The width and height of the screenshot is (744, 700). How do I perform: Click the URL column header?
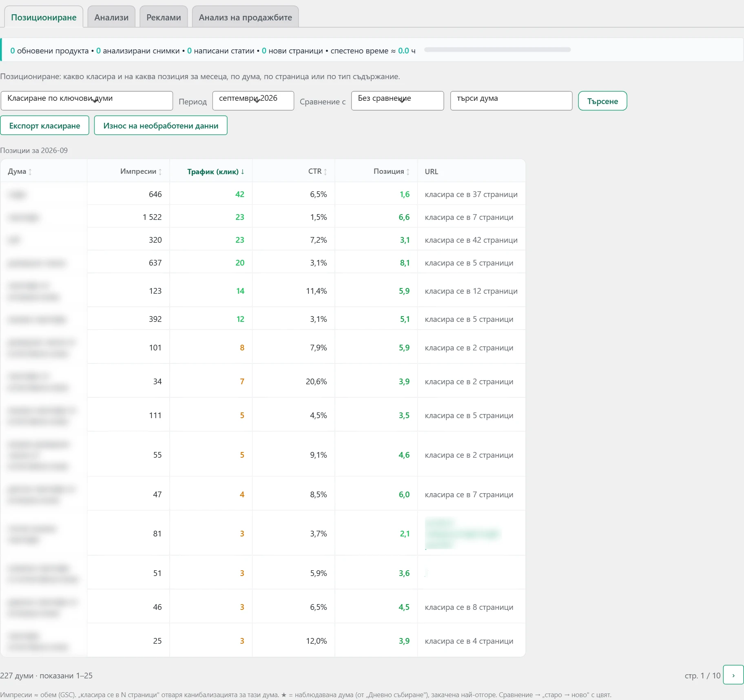point(432,171)
